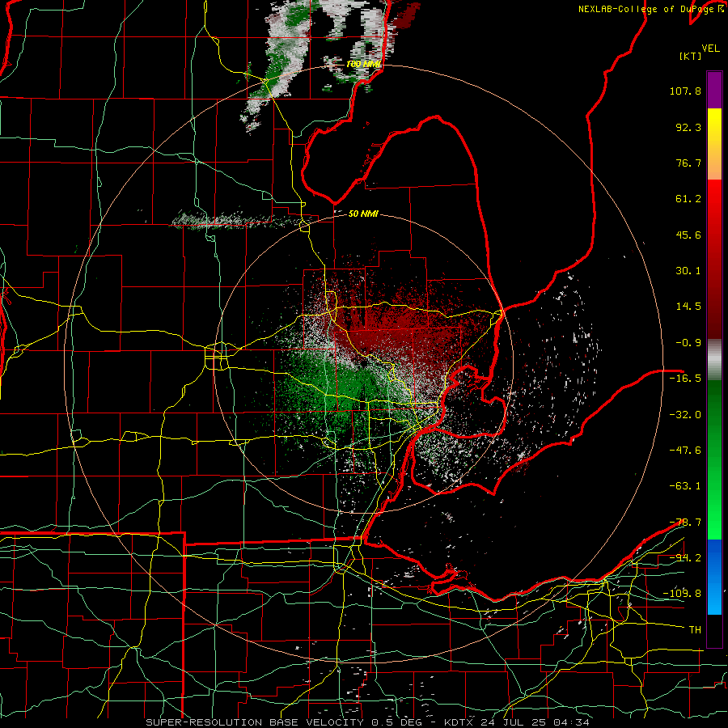Viewport: 728px width, 728px height.
Task: Click the 50 NMI range ring label
Action: click(363, 214)
